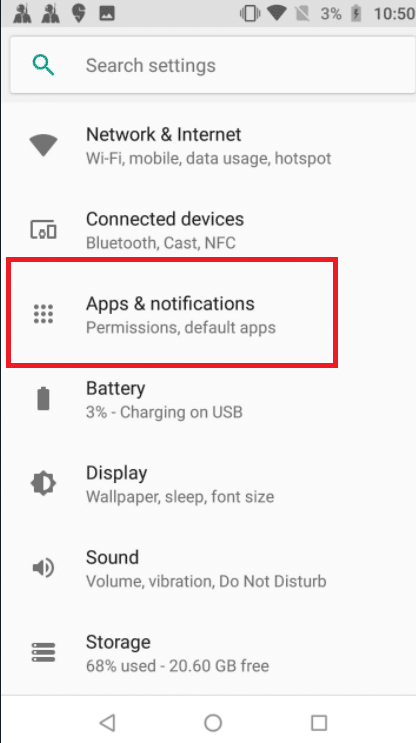The height and width of the screenshot is (743, 416).
Task: Open Recents with the square button
Action: (319, 723)
